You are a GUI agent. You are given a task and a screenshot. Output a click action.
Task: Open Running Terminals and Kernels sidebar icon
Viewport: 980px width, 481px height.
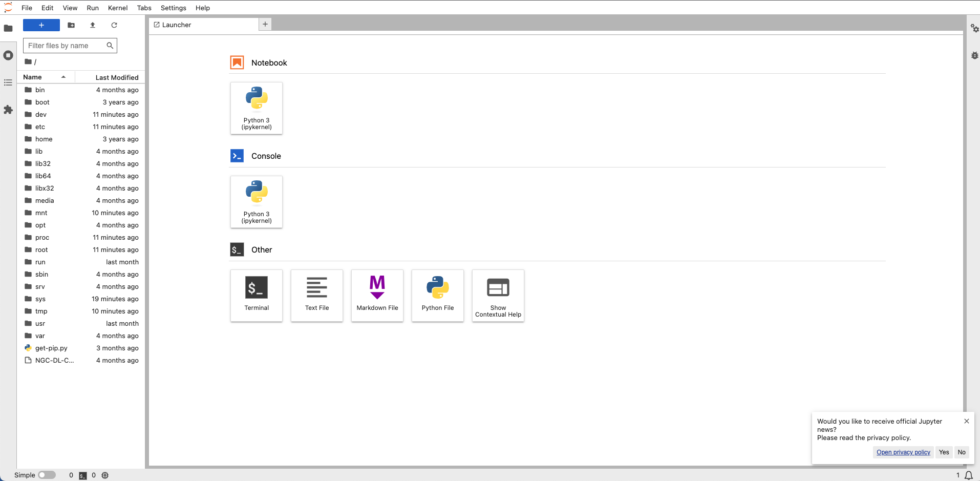[8, 55]
